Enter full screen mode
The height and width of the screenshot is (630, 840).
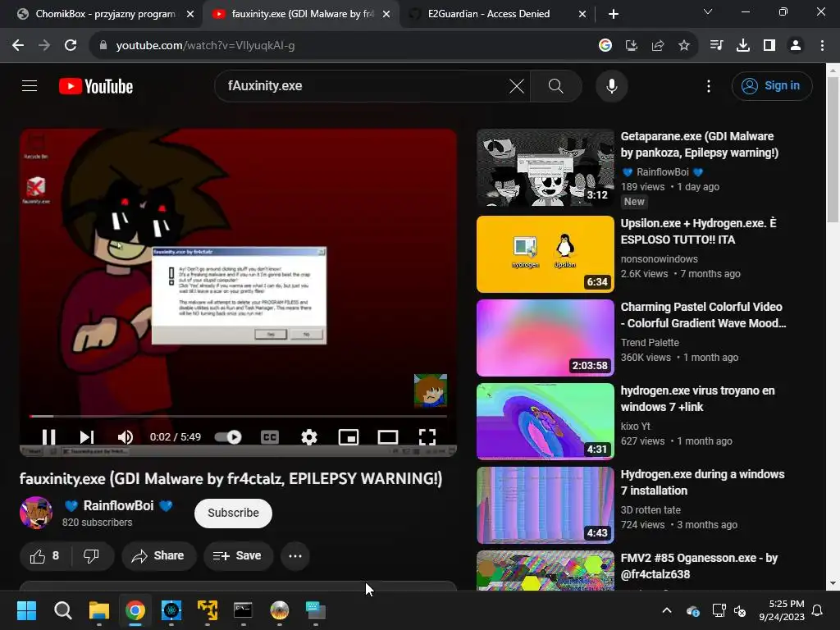tap(427, 437)
